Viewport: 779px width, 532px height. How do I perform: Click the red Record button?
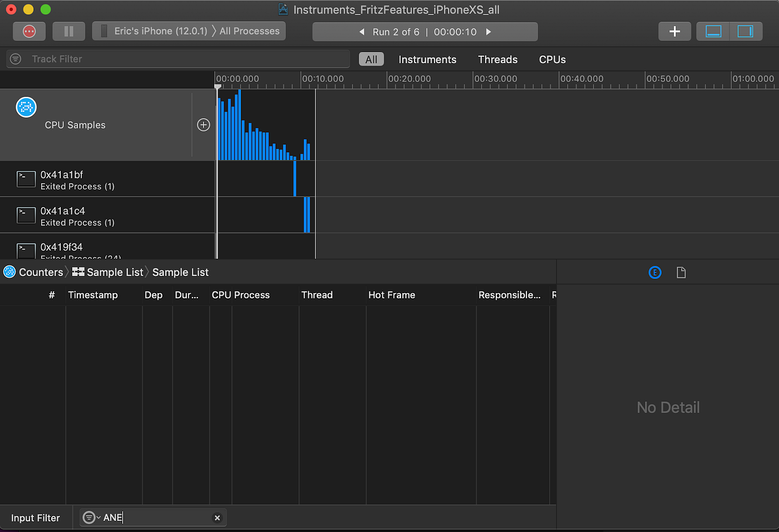pos(29,31)
